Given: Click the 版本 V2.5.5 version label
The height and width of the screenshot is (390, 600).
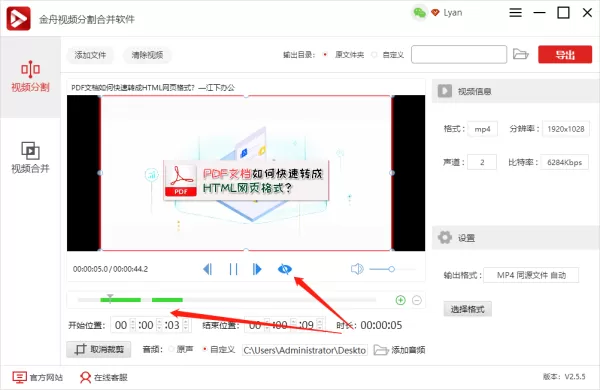Looking at the screenshot, I should point(564,377).
